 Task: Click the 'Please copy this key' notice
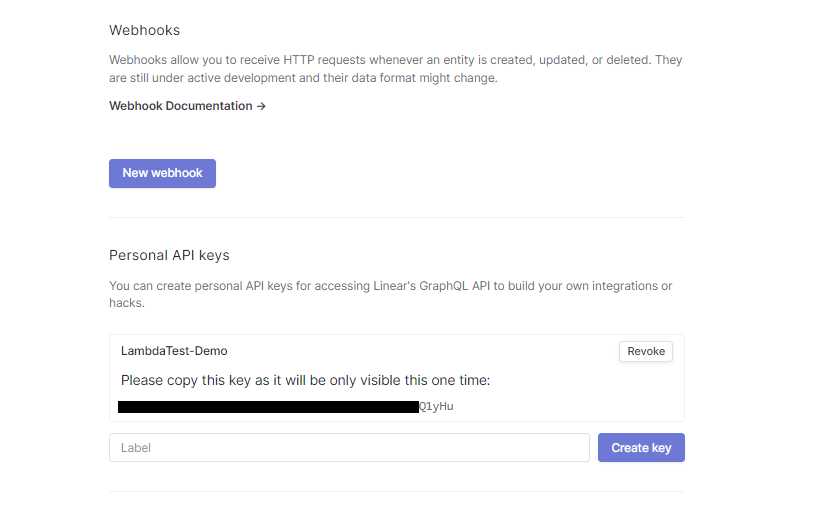tap(305, 380)
